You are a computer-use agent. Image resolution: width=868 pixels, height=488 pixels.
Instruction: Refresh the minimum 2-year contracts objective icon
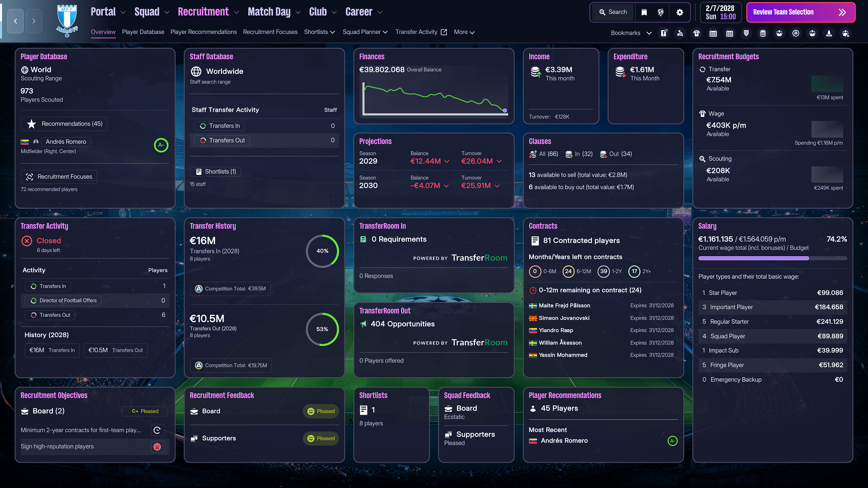pyautogui.click(x=157, y=430)
